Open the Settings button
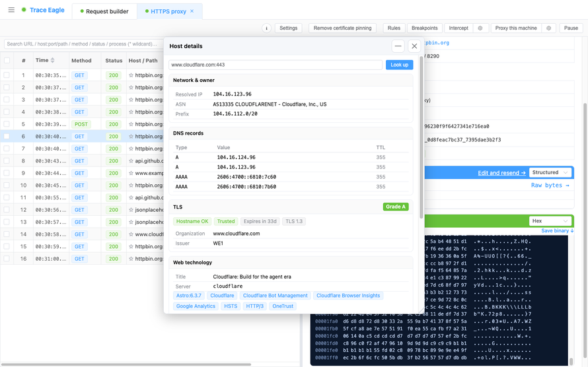Viewport: 588px width, 367px height. [x=288, y=28]
